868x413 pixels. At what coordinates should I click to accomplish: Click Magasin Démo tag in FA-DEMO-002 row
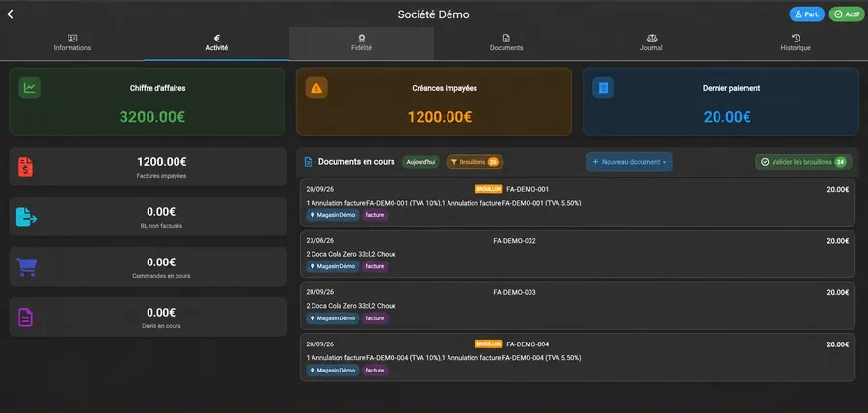click(332, 267)
